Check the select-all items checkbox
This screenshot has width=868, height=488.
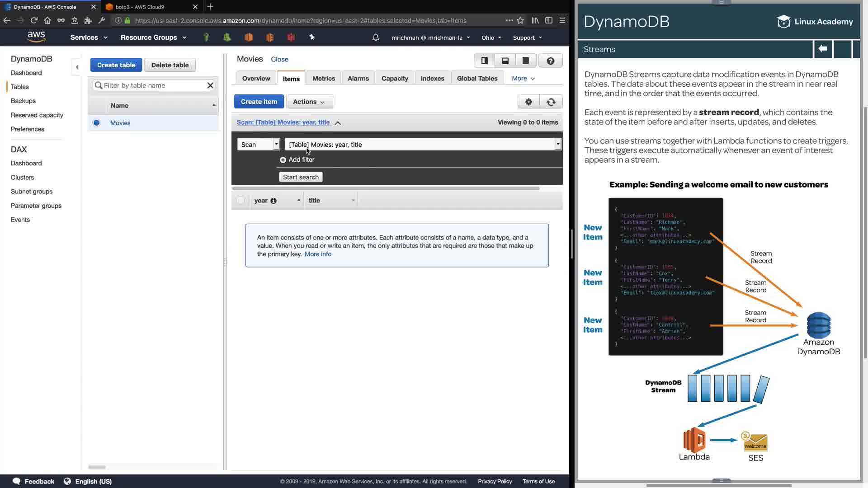241,200
